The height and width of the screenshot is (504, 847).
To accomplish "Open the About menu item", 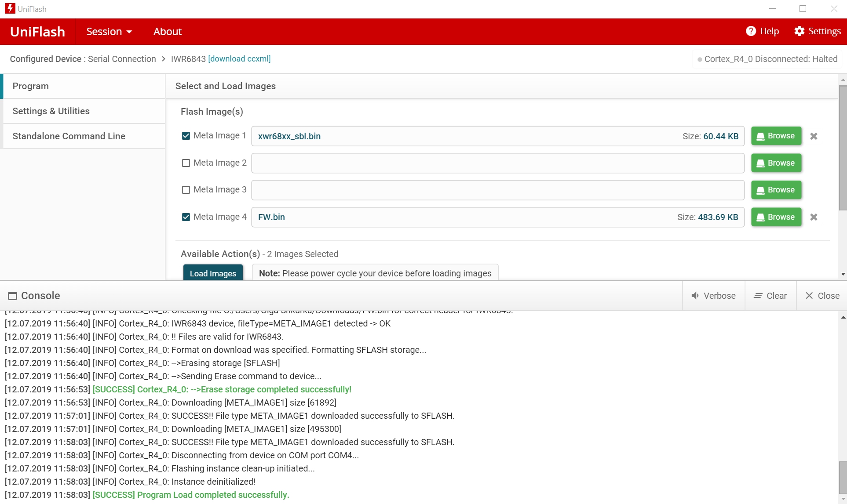I will (167, 31).
